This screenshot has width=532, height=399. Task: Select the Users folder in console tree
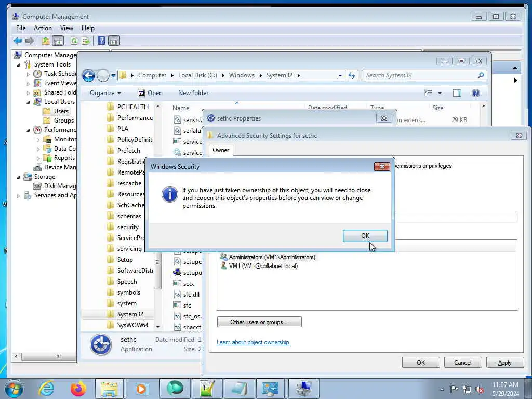coord(57,111)
